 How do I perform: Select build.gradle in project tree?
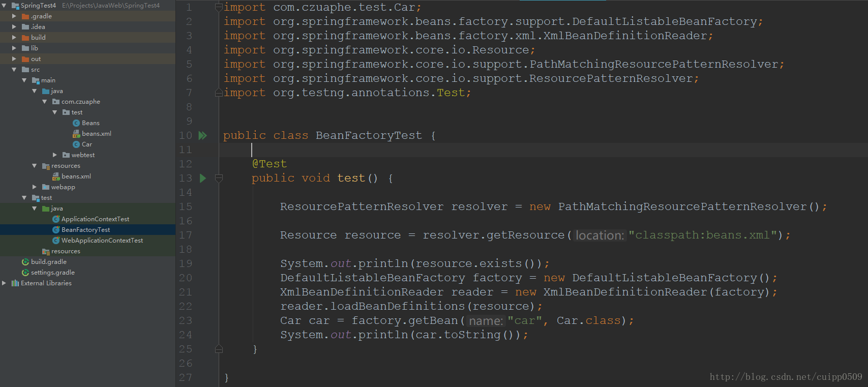[49, 262]
